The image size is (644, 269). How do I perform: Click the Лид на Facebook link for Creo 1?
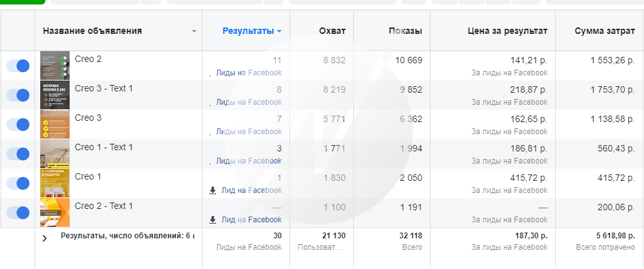click(x=252, y=190)
